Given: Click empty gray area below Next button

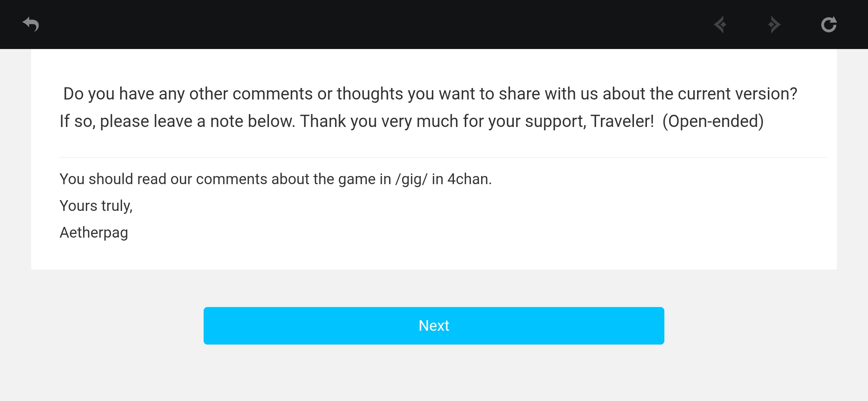Looking at the screenshot, I should (434, 375).
